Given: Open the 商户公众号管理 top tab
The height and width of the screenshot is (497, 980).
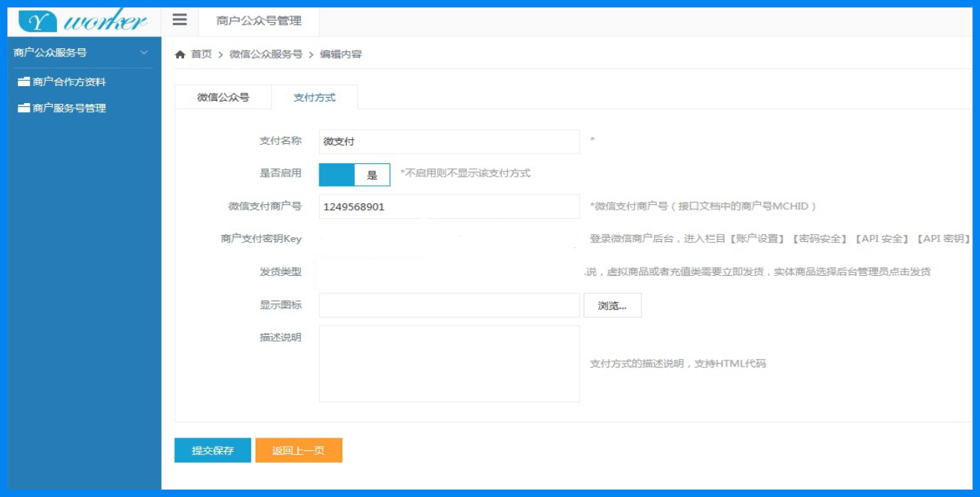Looking at the screenshot, I should (x=259, y=21).
